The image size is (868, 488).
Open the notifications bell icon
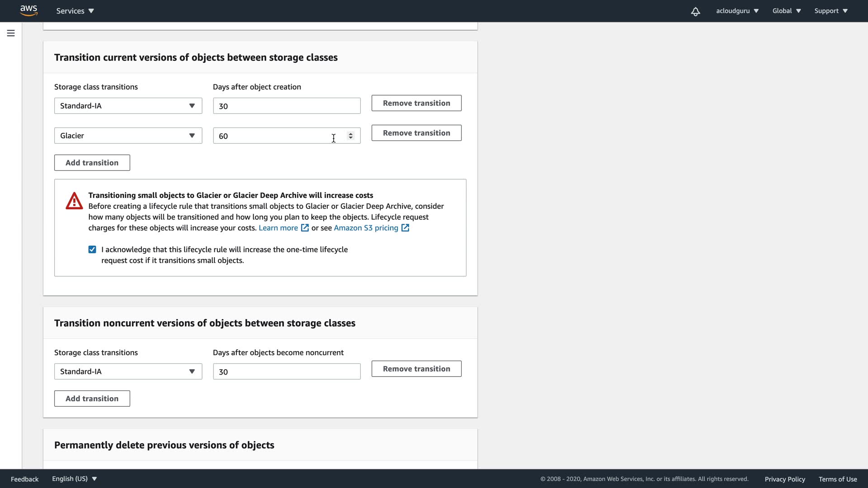pyautogui.click(x=695, y=11)
